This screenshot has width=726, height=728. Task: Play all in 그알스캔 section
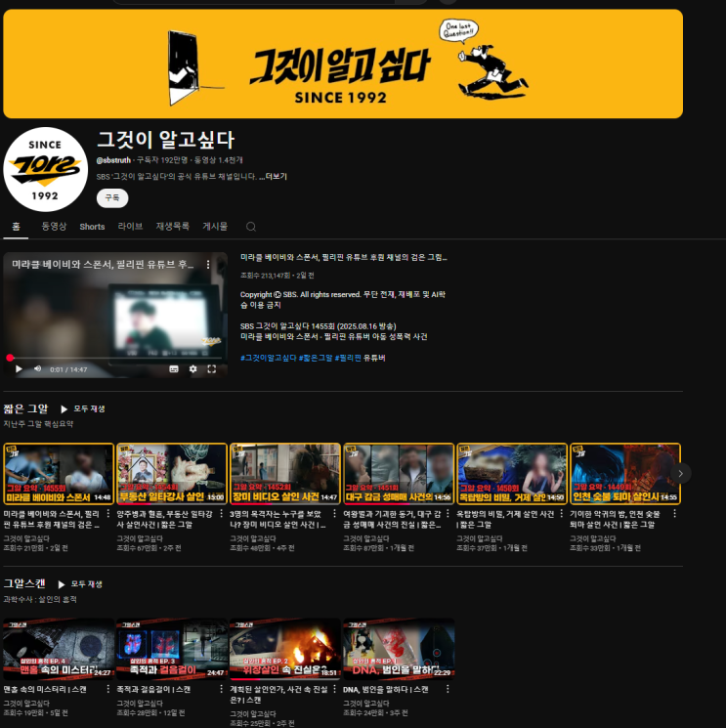tap(80, 584)
